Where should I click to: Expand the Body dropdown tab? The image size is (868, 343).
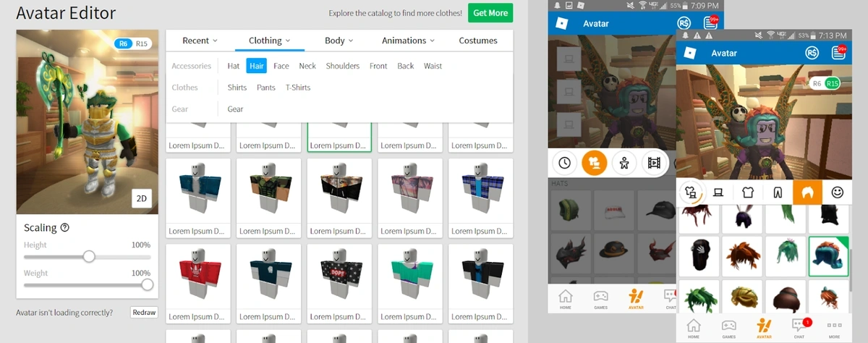tap(339, 41)
